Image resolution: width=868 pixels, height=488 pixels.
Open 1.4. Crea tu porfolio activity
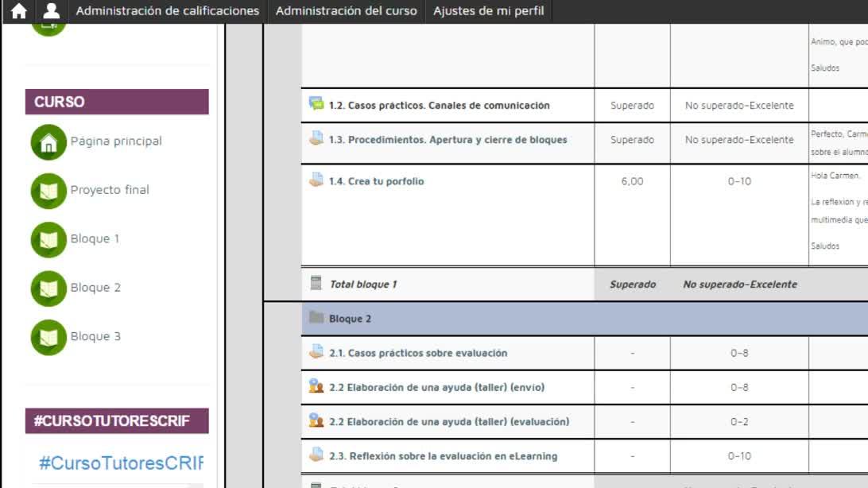pos(377,181)
